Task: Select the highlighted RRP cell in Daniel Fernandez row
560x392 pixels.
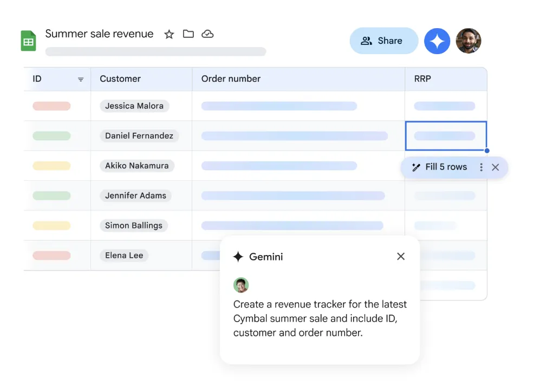Action: (x=446, y=136)
